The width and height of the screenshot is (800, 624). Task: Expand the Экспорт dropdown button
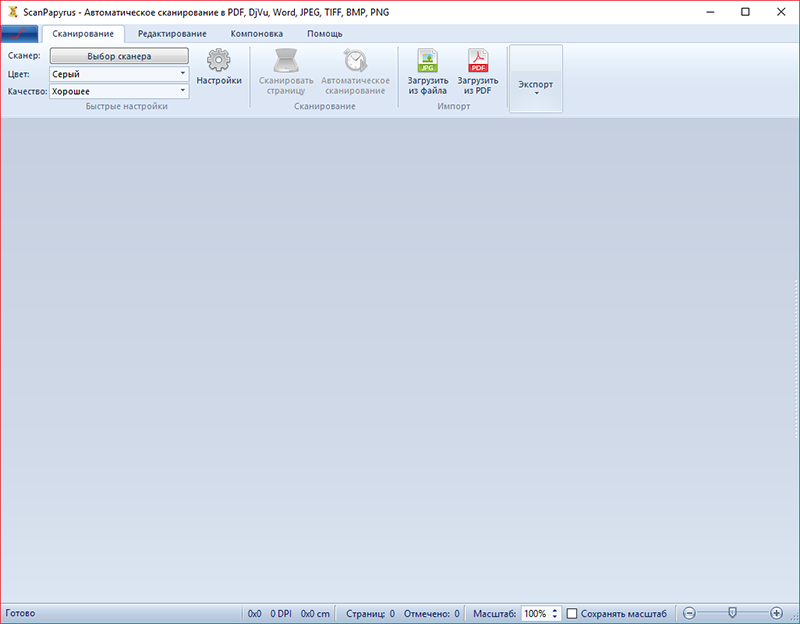[x=536, y=79]
